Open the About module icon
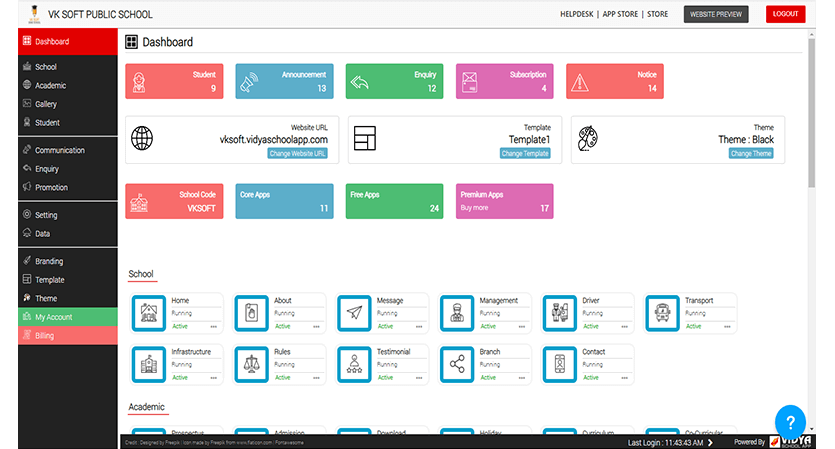The height and width of the screenshot is (449, 835). coord(251,313)
